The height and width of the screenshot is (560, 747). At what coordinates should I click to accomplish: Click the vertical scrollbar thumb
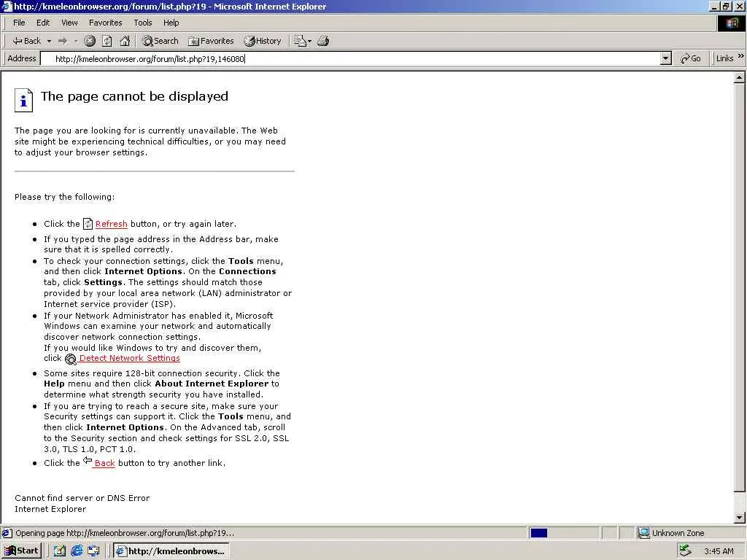[740, 287]
